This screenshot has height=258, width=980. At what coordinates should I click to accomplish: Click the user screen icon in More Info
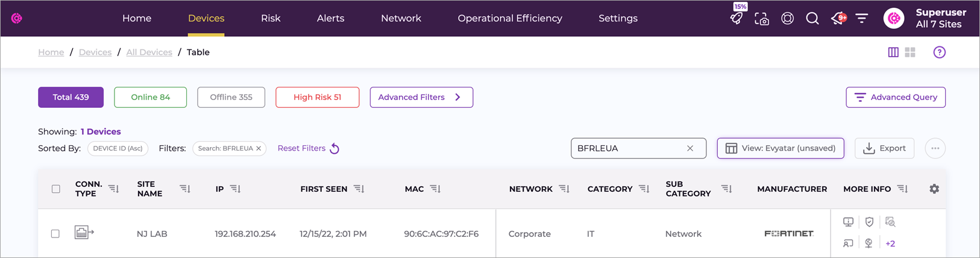point(848,243)
